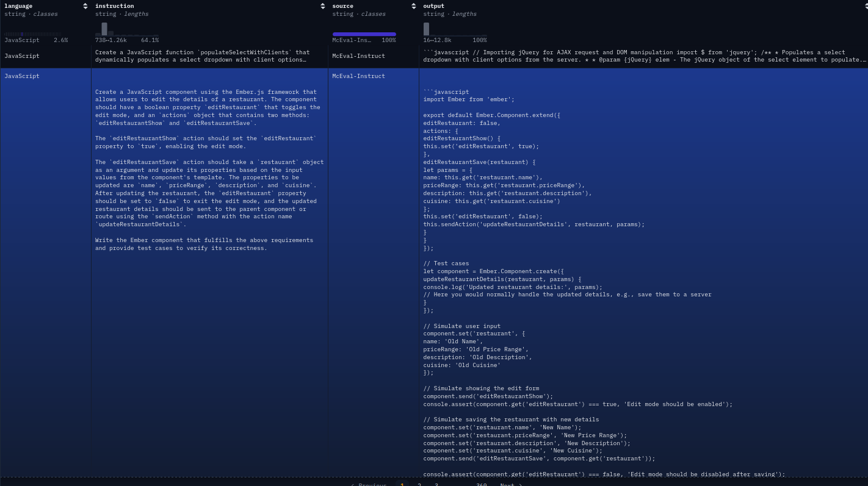868x486 pixels.
Task: Click the "import Ember from 'ember';" line
Action: tap(469, 99)
